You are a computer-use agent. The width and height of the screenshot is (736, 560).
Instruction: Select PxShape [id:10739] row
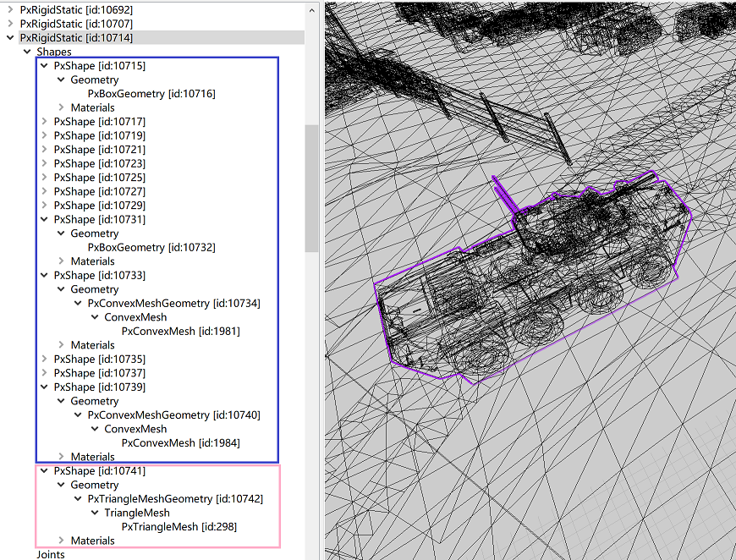click(100, 387)
